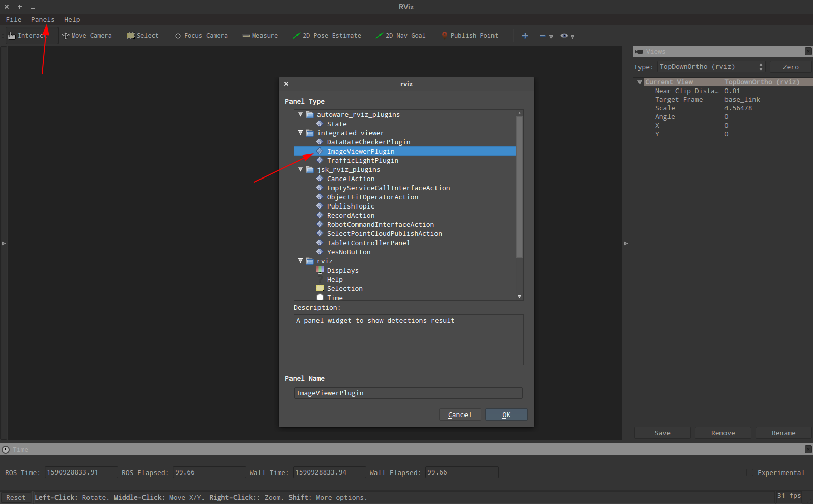
Task: Click the Scale value 4.56478
Action: tap(738, 108)
